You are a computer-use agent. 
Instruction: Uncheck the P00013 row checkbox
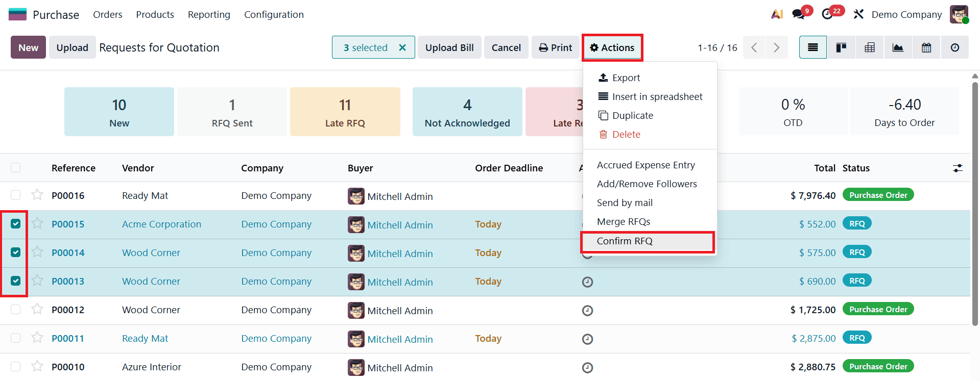pos(16,281)
